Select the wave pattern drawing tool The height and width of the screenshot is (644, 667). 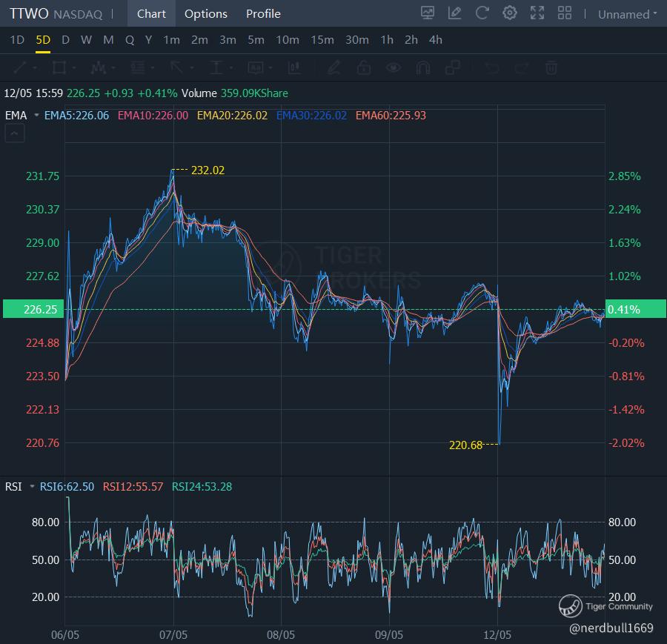(99, 67)
